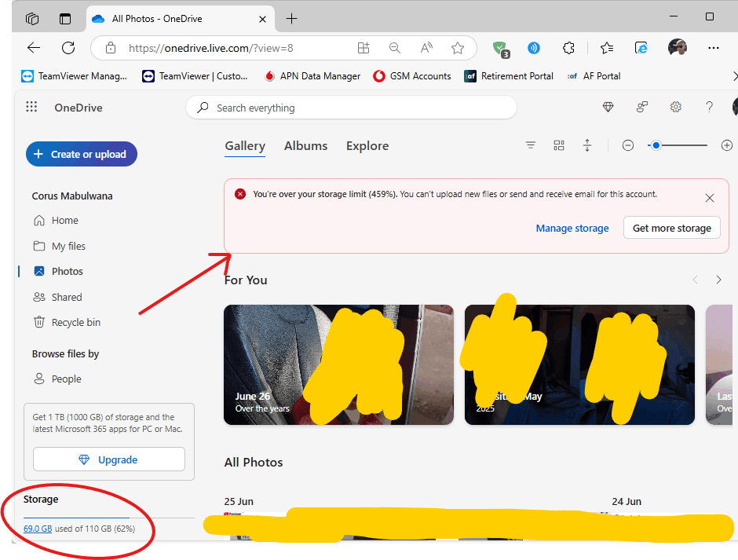Open the favorites list icon
Screen dimensions: 738x560
[x=607, y=48]
